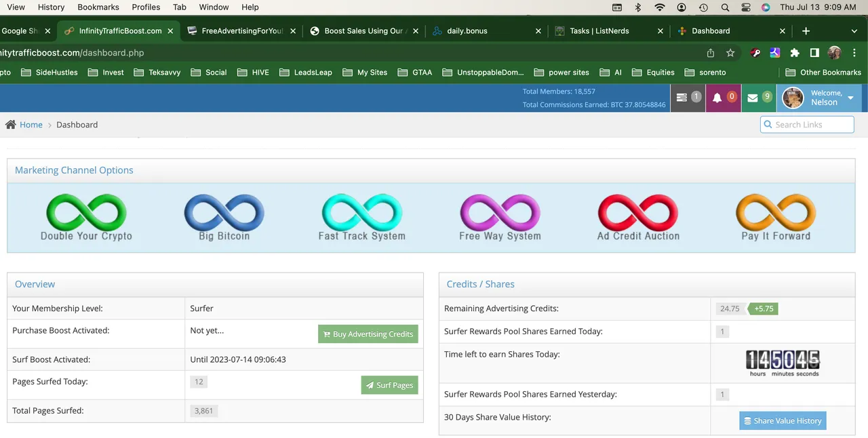Open the Help menu

click(250, 7)
